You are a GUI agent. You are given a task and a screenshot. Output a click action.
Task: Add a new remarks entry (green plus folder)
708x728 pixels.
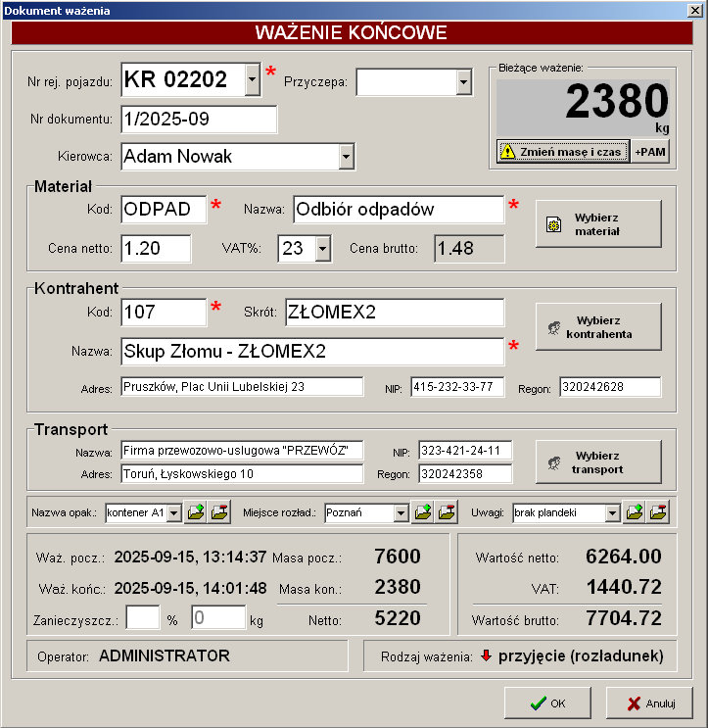(x=635, y=512)
